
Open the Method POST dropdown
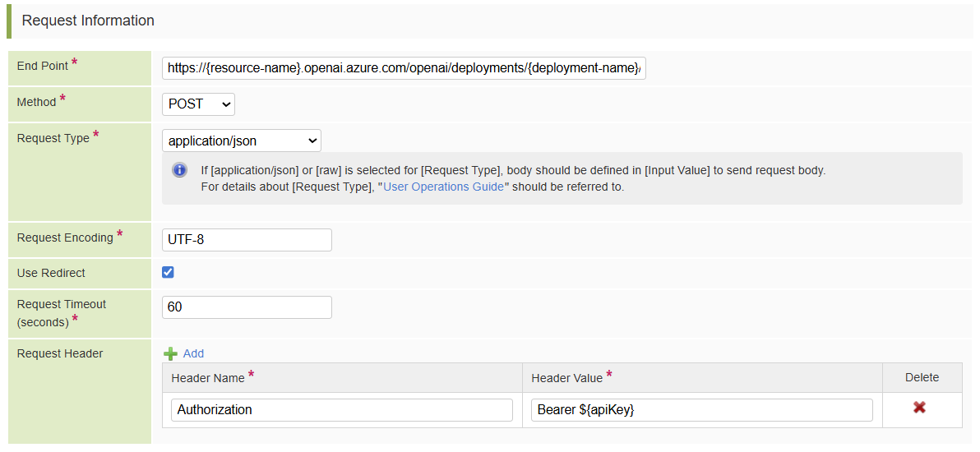[198, 104]
